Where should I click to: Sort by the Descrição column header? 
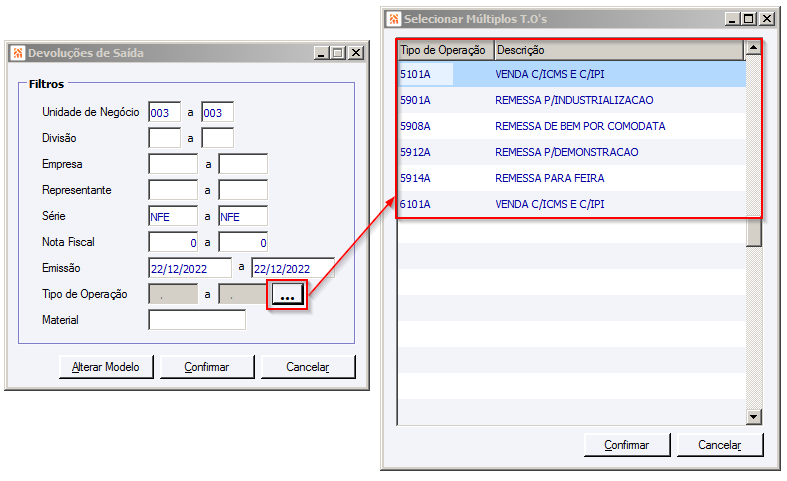[619, 50]
